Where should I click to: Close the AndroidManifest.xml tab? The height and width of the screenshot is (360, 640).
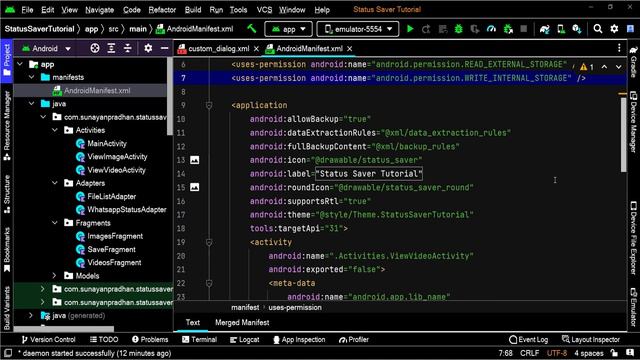(350, 49)
